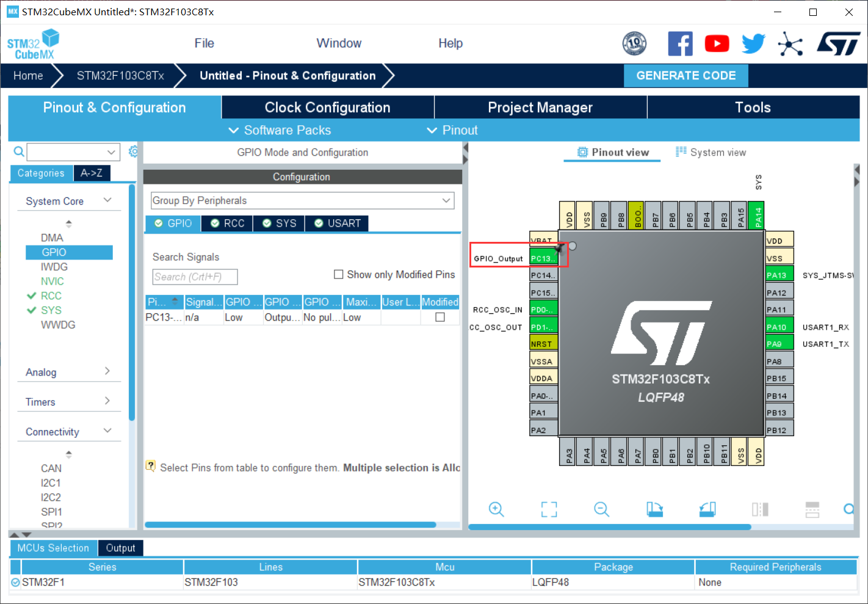Toggle the Modified checkbox for PC13 row
This screenshot has height=604, width=868.
[x=439, y=317]
